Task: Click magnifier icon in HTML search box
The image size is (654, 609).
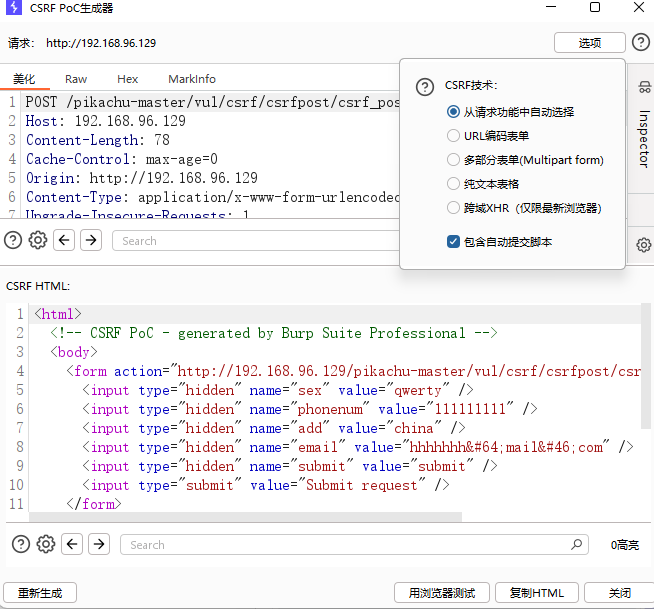Action: (576, 544)
